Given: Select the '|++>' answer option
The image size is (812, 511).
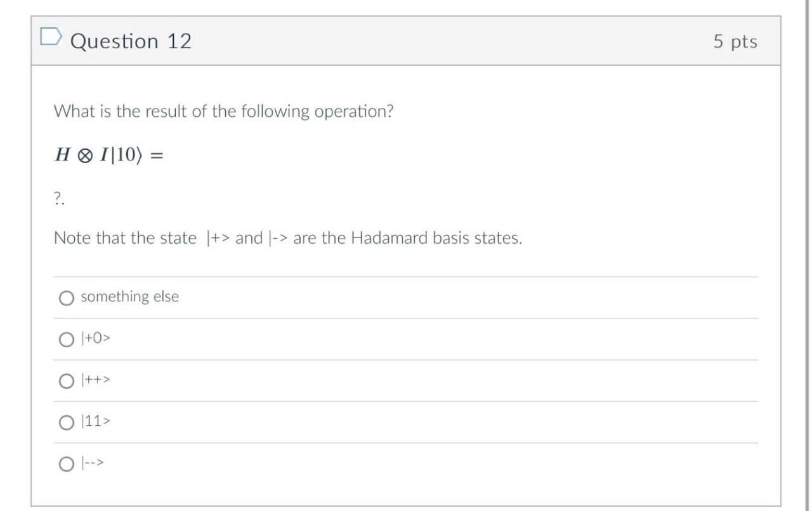Looking at the screenshot, I should (x=66, y=380).
